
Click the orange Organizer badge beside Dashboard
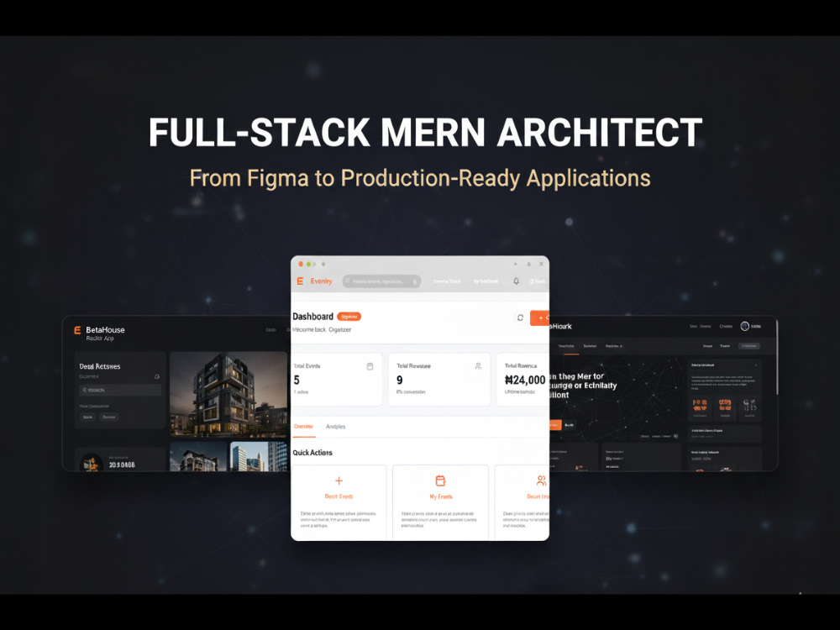tap(349, 317)
